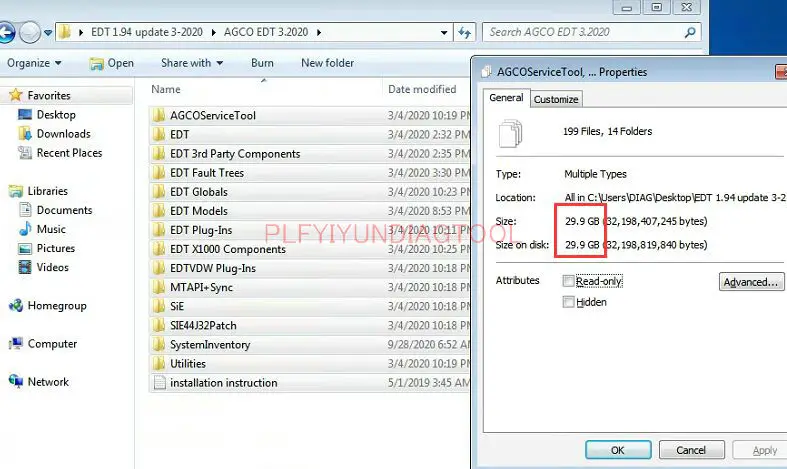Select Libraries in navigation pane
Viewport: 787px width, 469px height.
tap(47, 191)
